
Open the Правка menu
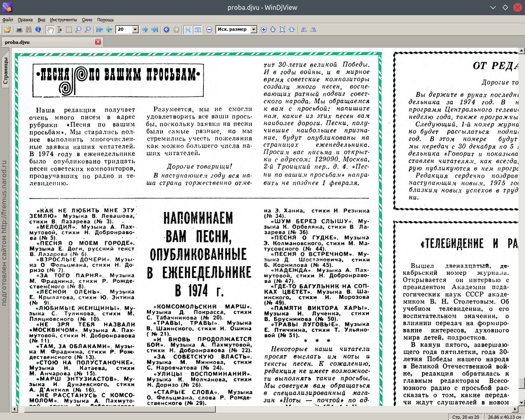pyautogui.click(x=25, y=20)
